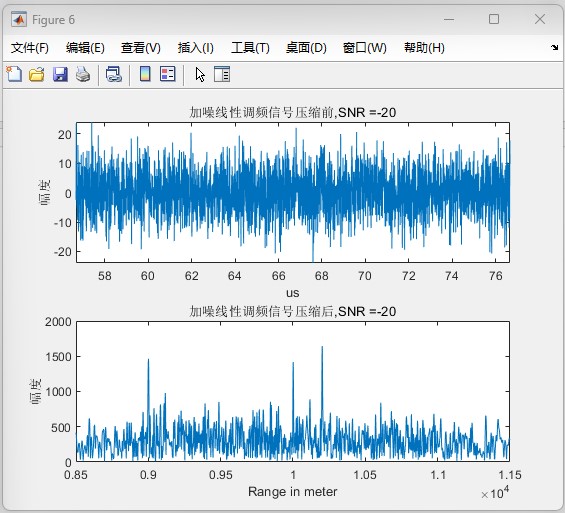Toggle the Edit Plot arrow tool
Screen dimensions: 565x513
200,75
